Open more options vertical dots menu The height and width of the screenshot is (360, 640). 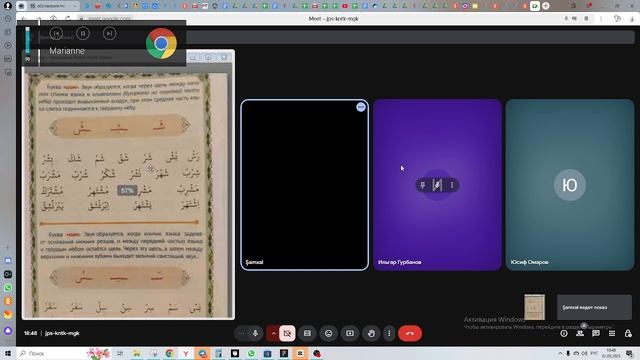[x=389, y=333]
